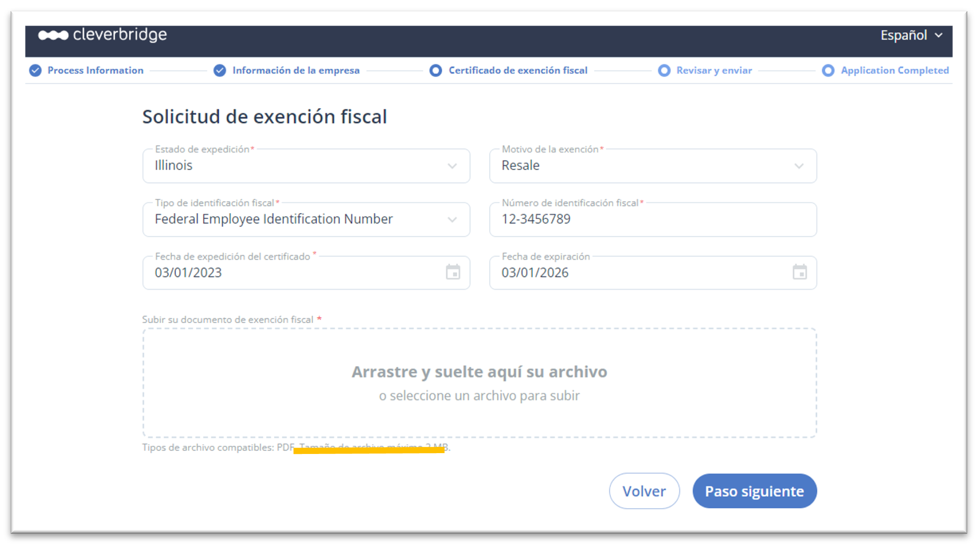
Task: Focus the Número de identificación fiscal field
Action: 653,219
